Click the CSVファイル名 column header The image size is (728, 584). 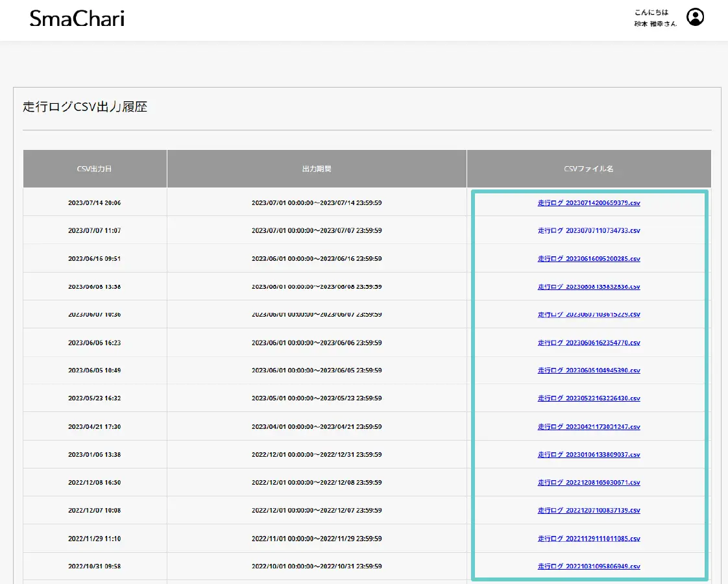pyautogui.click(x=588, y=169)
